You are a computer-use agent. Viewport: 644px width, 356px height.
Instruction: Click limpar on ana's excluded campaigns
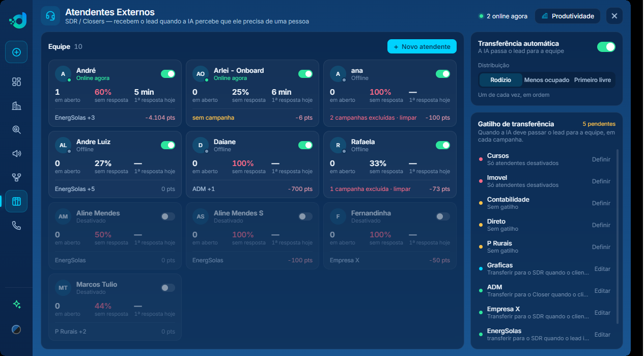pyautogui.click(x=408, y=118)
